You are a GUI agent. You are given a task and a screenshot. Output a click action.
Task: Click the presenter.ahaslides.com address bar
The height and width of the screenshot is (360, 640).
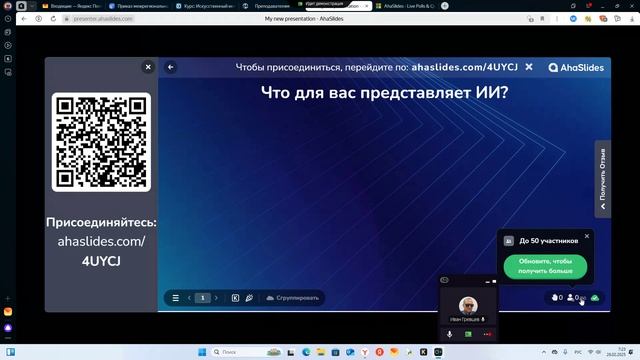(103, 19)
